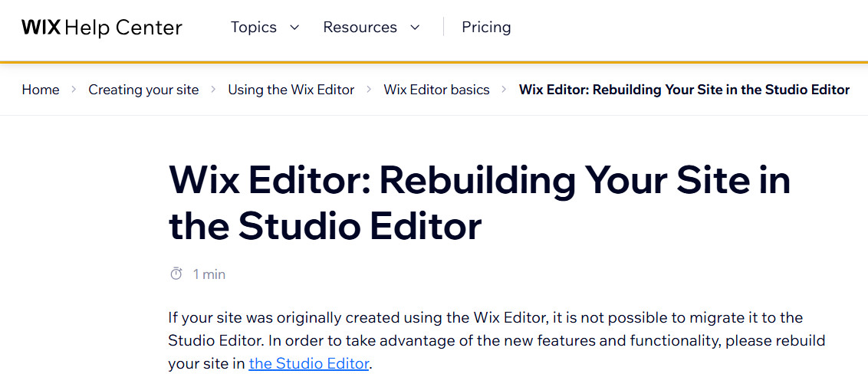
Task: Click the 1 min reading time label
Action: [x=209, y=274]
